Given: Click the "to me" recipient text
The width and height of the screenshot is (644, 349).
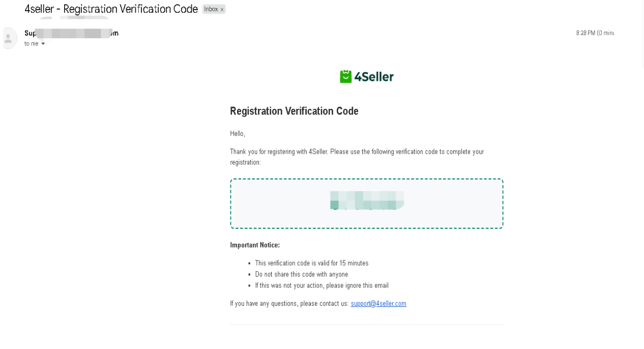Looking at the screenshot, I should point(32,44).
